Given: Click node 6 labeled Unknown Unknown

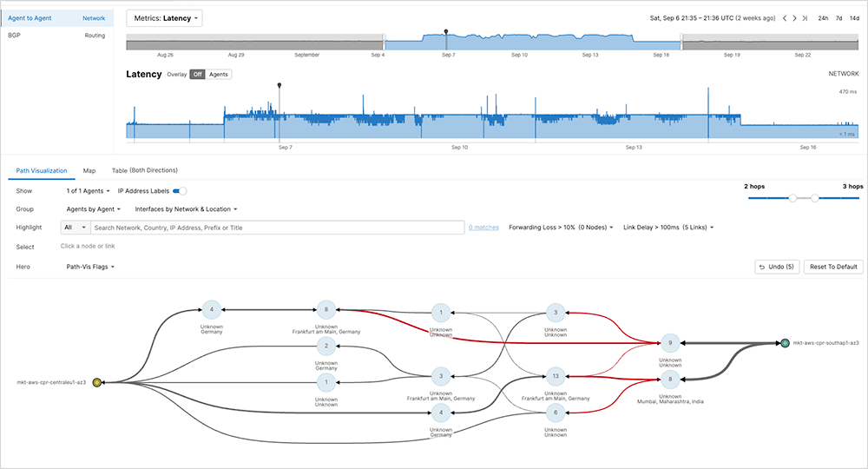Looking at the screenshot, I should pyautogui.click(x=556, y=413).
